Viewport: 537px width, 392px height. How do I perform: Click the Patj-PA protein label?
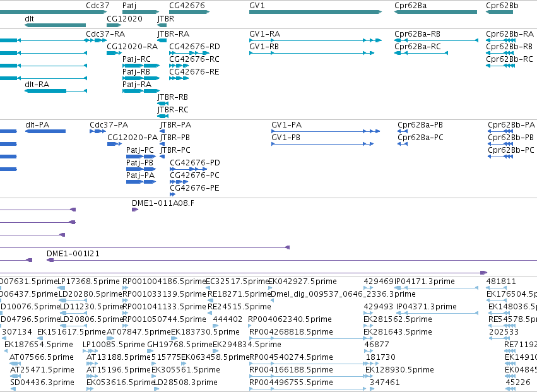click(141, 175)
